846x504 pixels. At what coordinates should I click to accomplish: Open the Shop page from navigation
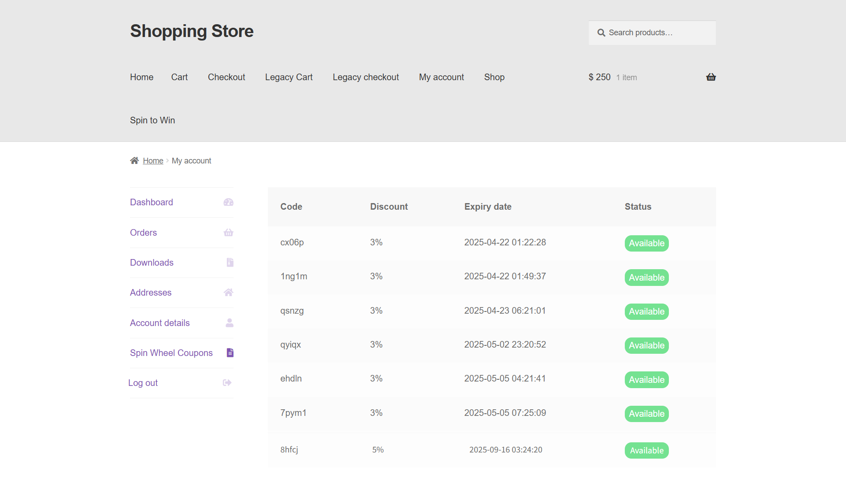[x=494, y=77]
